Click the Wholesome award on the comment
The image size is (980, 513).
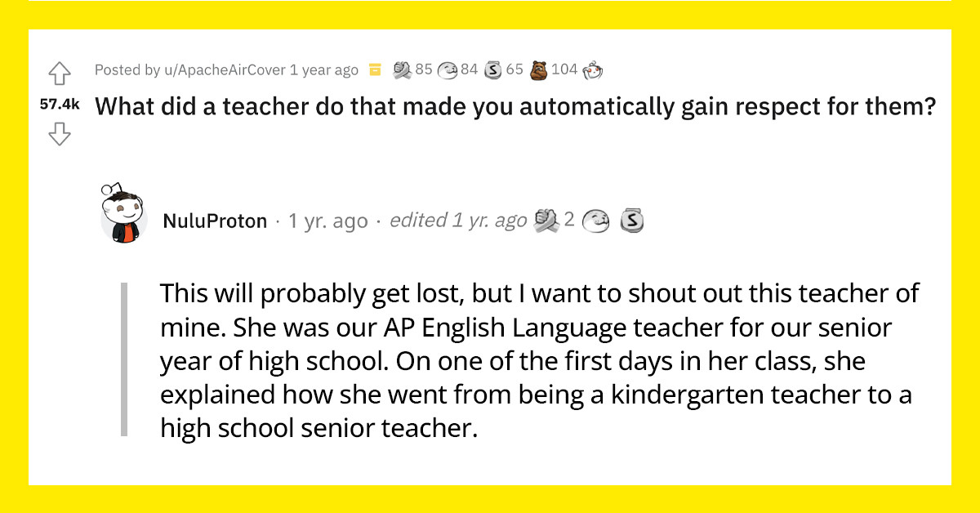(597, 220)
